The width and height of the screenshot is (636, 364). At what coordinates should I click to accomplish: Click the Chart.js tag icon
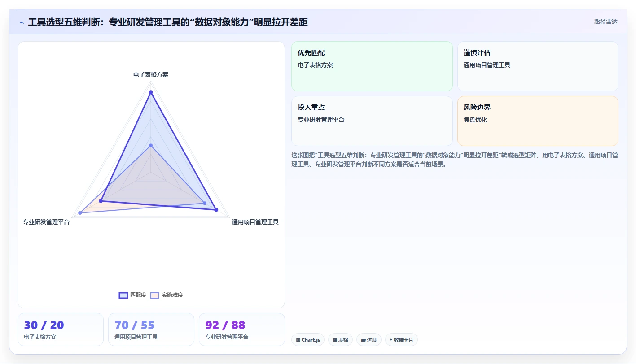click(x=298, y=340)
